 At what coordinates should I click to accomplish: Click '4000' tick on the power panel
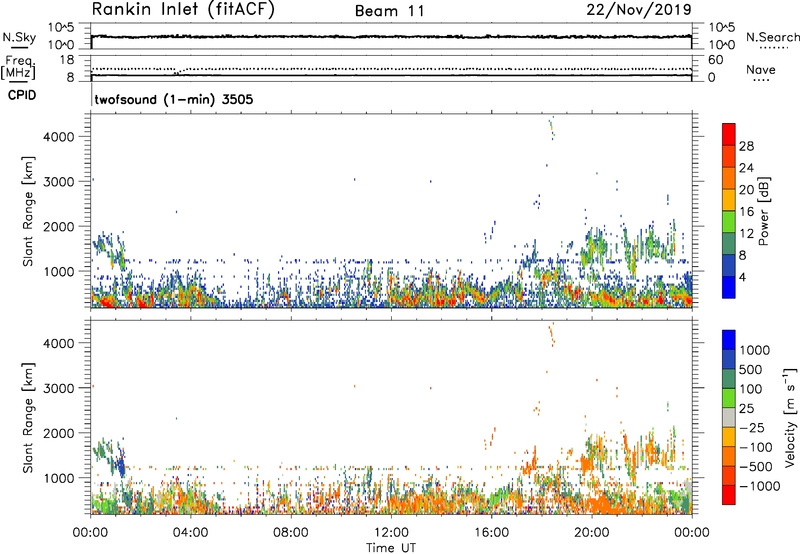(58, 137)
